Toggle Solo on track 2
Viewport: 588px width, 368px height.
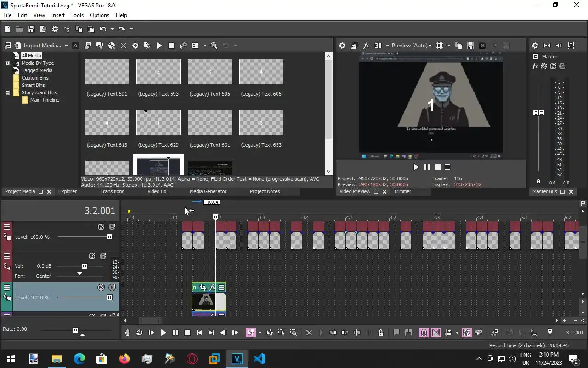click(112, 227)
